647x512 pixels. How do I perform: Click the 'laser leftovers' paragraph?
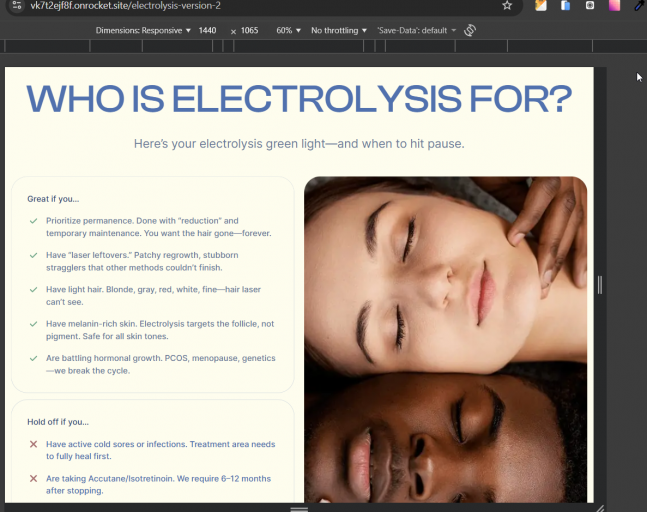pyautogui.click(x=142, y=261)
